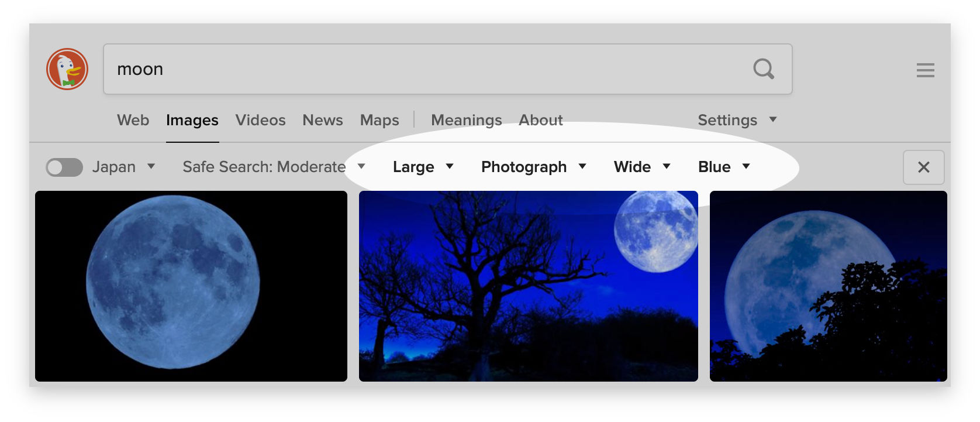Open the Wide layout filter dropdown
The image size is (980, 422).
pos(642,167)
